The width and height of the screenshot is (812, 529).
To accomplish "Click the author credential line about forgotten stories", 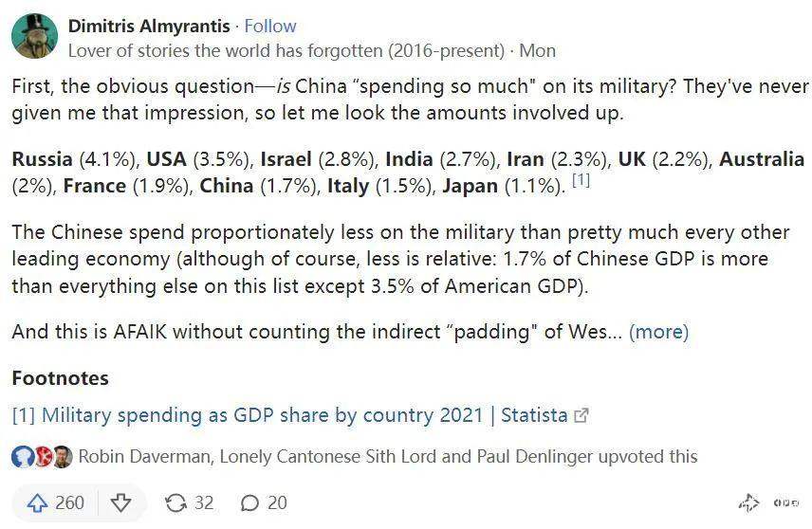I will [x=285, y=50].
